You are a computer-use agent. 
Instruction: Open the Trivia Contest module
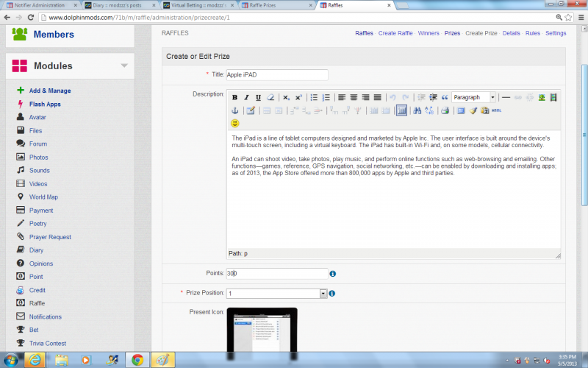(x=48, y=343)
